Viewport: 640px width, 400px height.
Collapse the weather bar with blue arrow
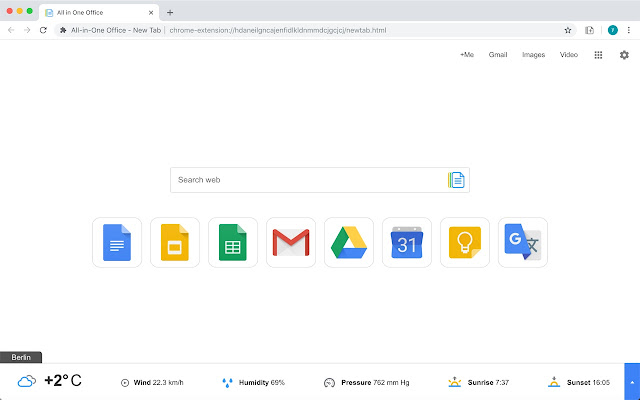pyautogui.click(x=632, y=382)
